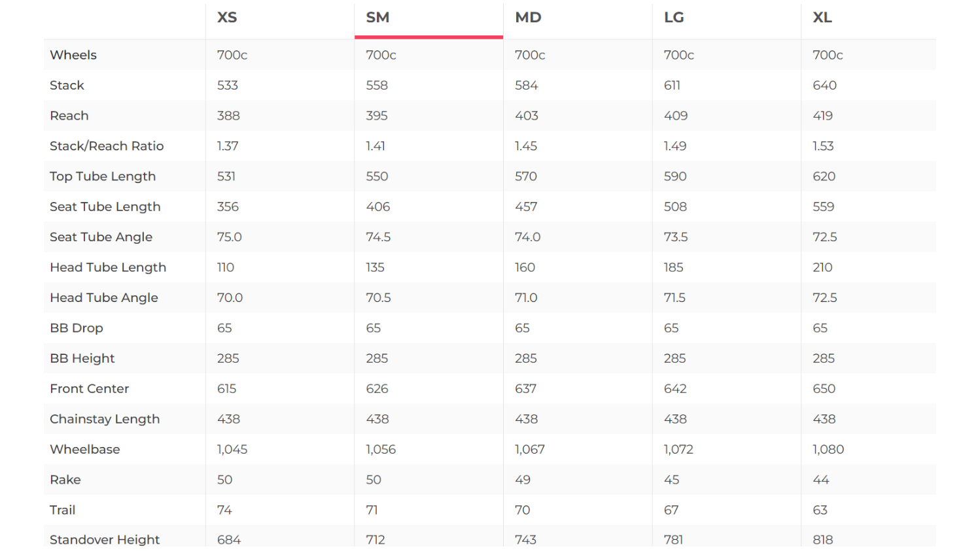Click the BB Drop row label
This screenshot has height=551, width=980.
pos(77,328)
